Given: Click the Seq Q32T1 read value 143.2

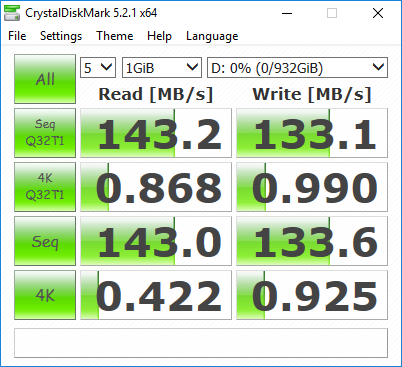Looking at the screenshot, I should pyautogui.click(x=156, y=133).
